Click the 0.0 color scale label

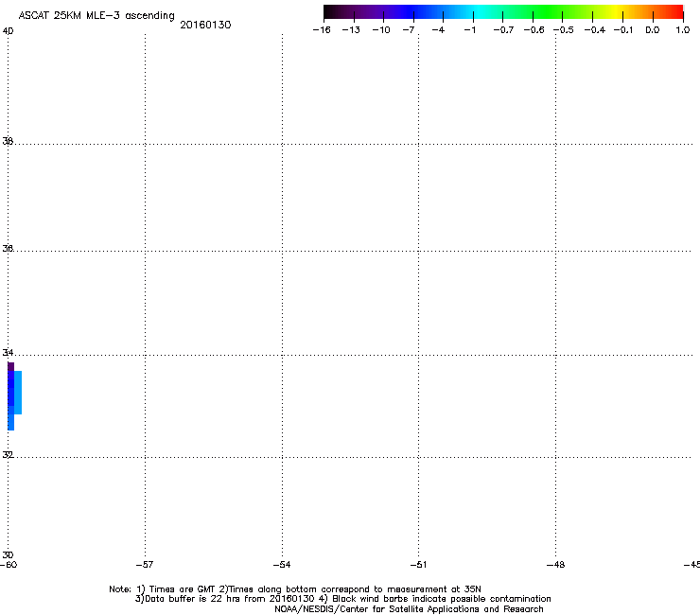(x=653, y=30)
